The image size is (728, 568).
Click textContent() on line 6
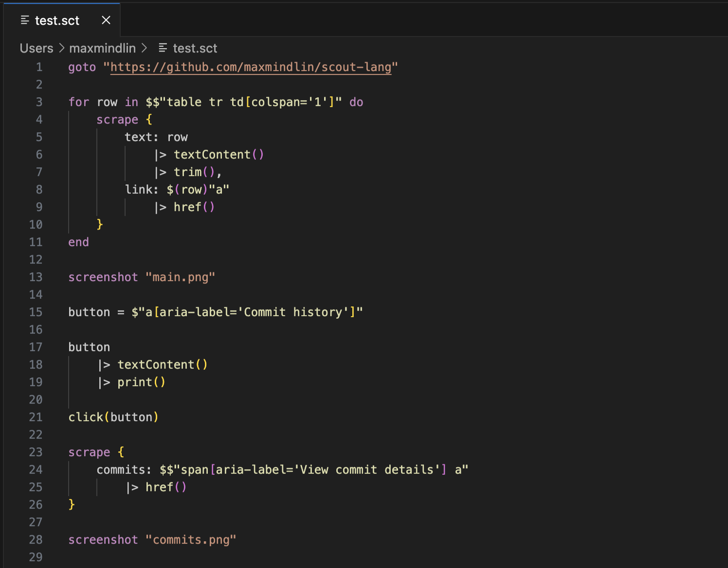219,155
